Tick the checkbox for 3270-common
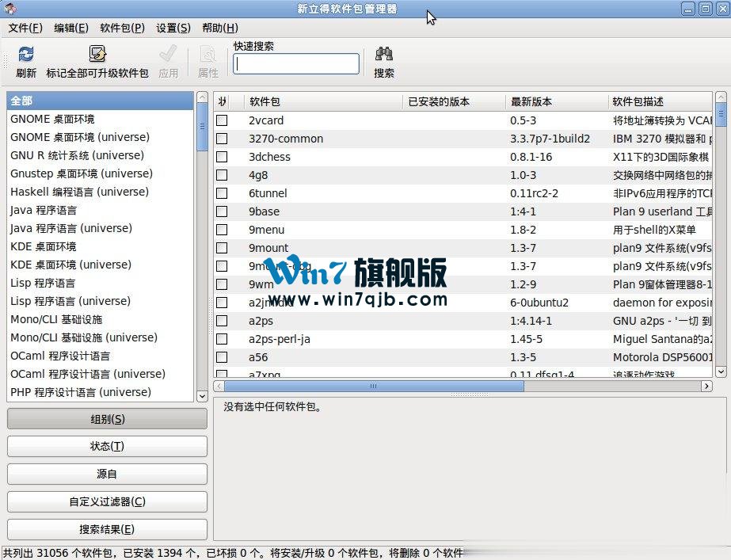731x560 pixels. (222, 139)
